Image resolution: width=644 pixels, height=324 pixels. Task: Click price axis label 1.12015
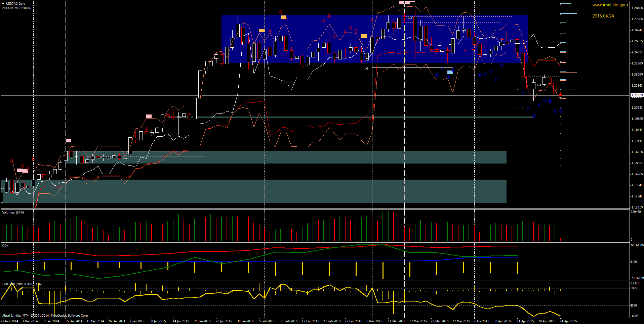pyautogui.click(x=637, y=207)
